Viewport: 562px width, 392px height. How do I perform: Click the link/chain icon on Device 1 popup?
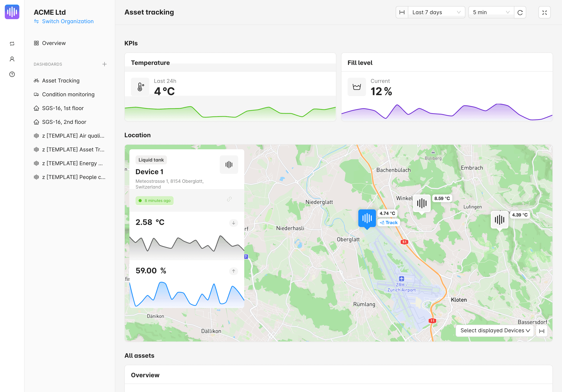[229, 200]
